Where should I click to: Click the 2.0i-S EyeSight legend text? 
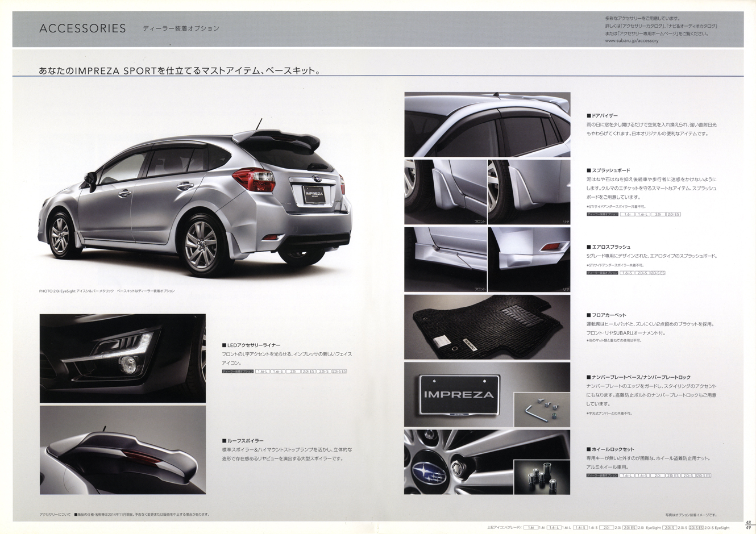coord(717,528)
